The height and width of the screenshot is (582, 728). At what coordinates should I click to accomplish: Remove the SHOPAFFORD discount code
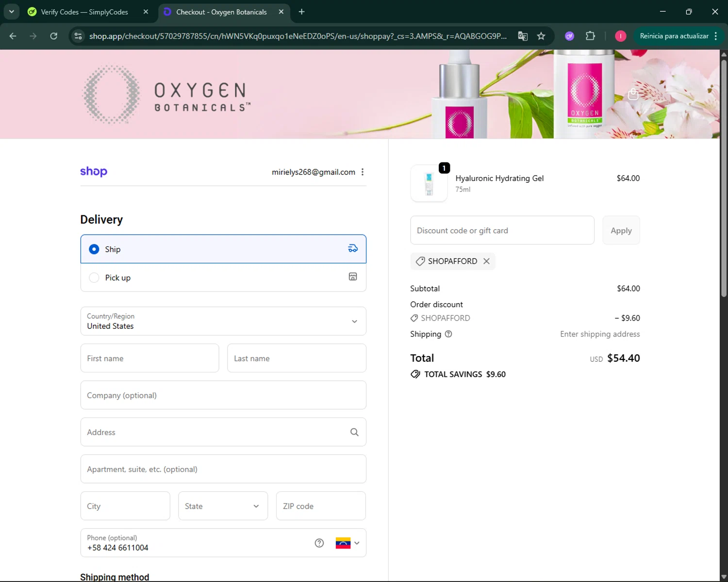tap(486, 261)
